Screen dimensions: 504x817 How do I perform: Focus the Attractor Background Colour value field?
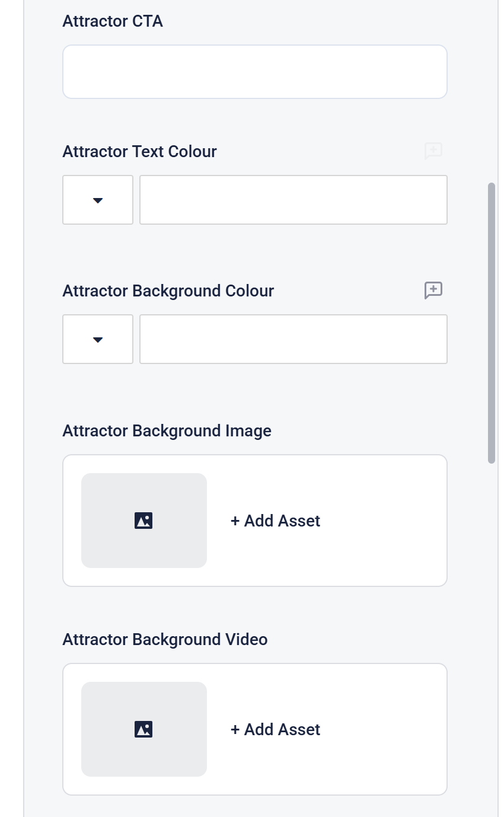point(293,340)
